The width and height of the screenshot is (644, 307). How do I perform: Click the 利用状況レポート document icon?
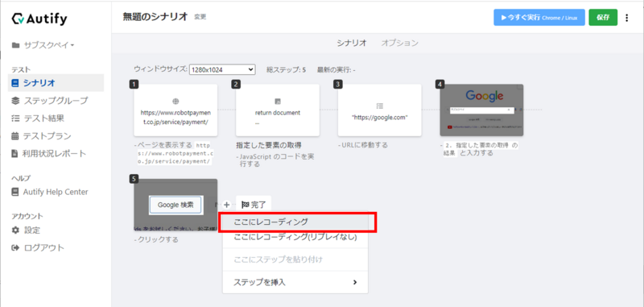[x=14, y=154]
